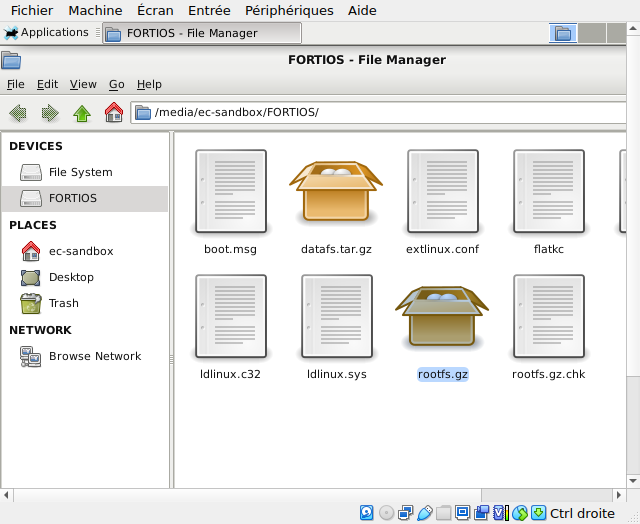Click the horizontal scrollbar left arrow

point(6,495)
